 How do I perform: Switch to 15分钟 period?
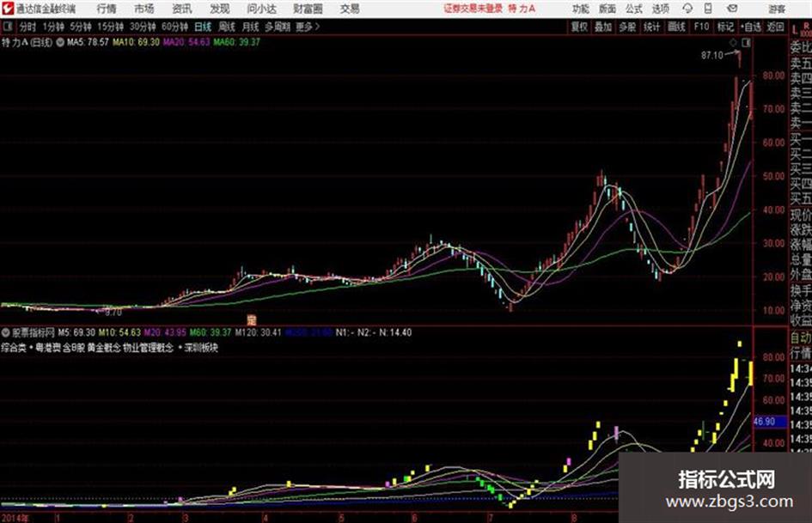point(111,27)
